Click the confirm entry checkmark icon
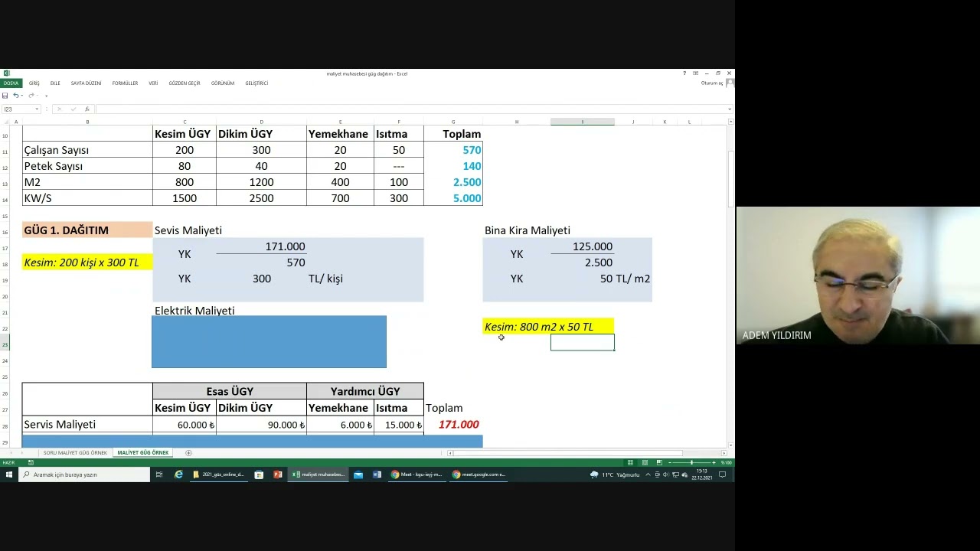 [x=73, y=109]
